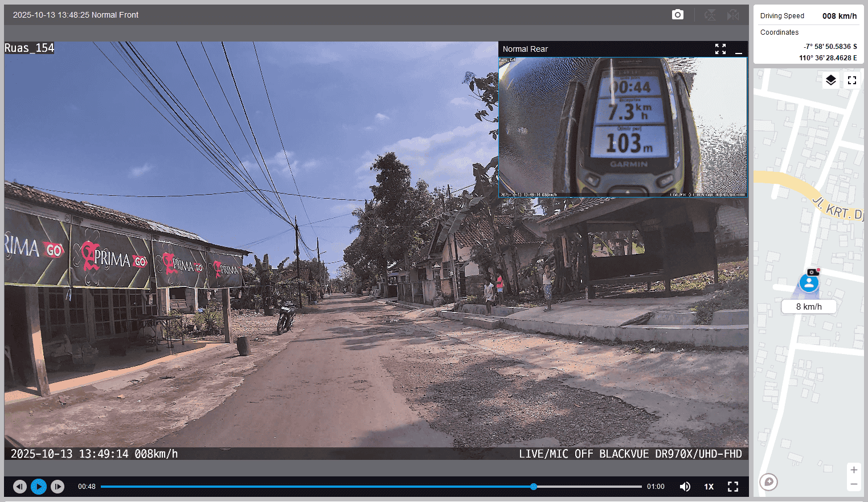Image resolution: width=868 pixels, height=502 pixels.
Task: Step back to previous frame
Action: [x=20, y=487]
